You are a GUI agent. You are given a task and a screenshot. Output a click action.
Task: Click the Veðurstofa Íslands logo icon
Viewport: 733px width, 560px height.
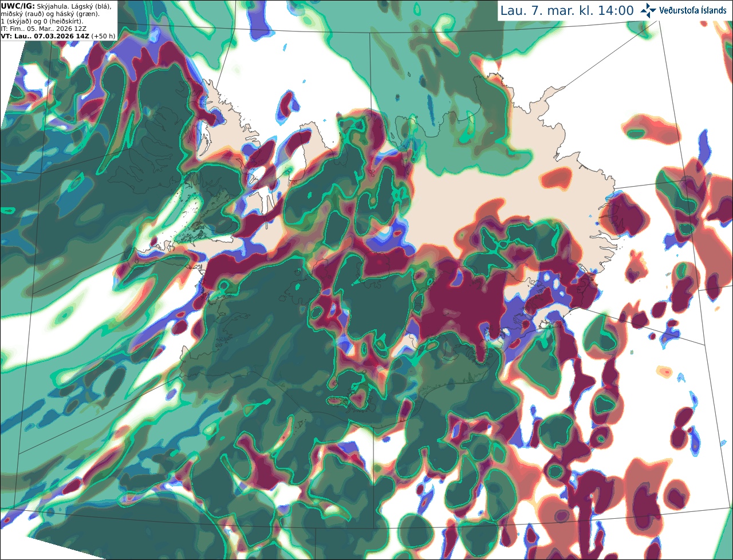(x=648, y=10)
